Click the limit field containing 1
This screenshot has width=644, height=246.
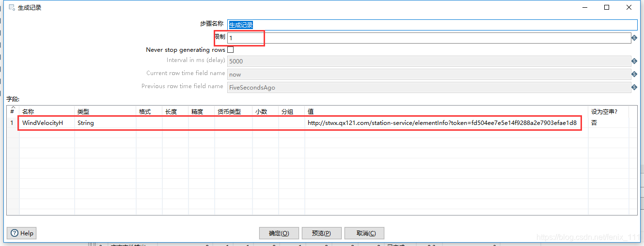[x=429, y=38]
